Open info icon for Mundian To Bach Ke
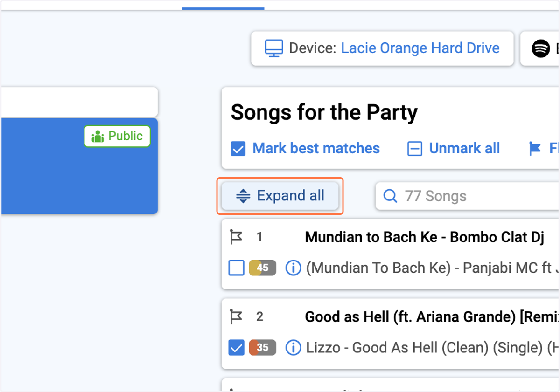This screenshot has height=392, width=560. click(x=293, y=268)
